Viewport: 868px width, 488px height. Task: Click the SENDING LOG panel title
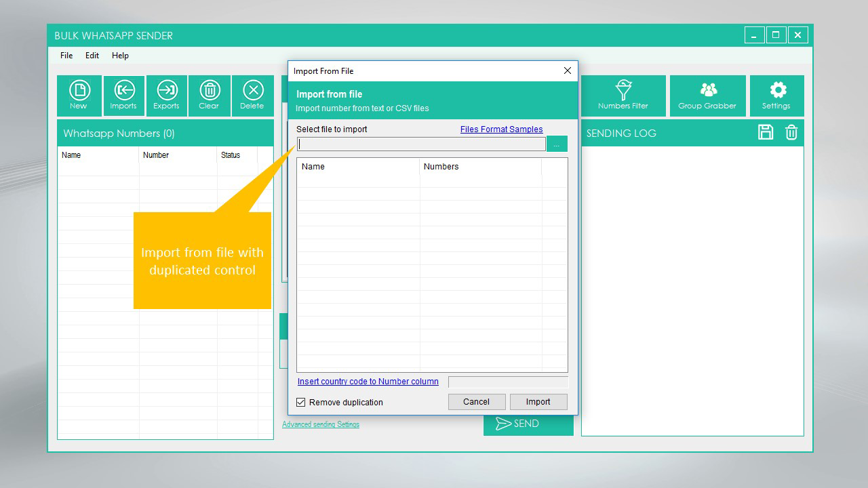point(621,134)
